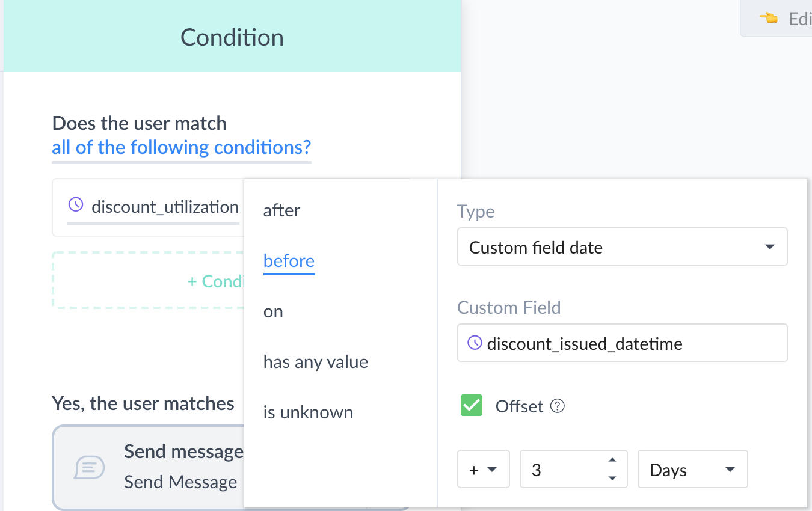The height and width of the screenshot is (511, 812).
Task: Click the Send message chat bubble icon
Action: (x=90, y=467)
